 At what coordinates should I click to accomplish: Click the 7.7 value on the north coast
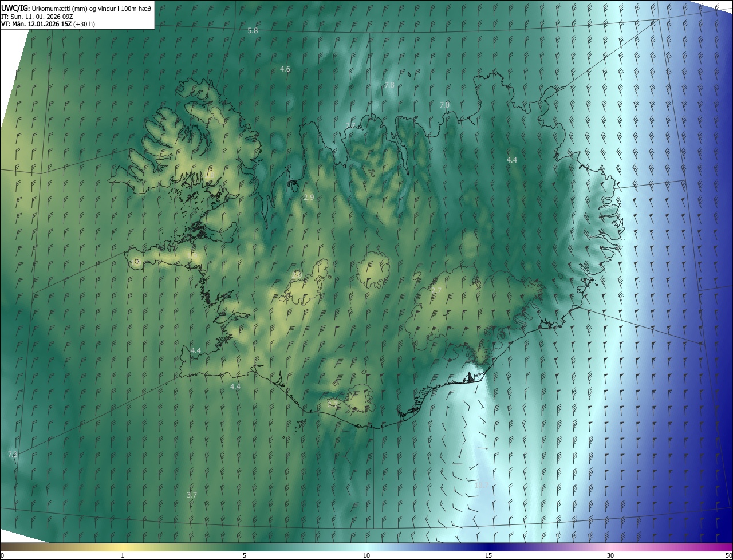(350, 125)
